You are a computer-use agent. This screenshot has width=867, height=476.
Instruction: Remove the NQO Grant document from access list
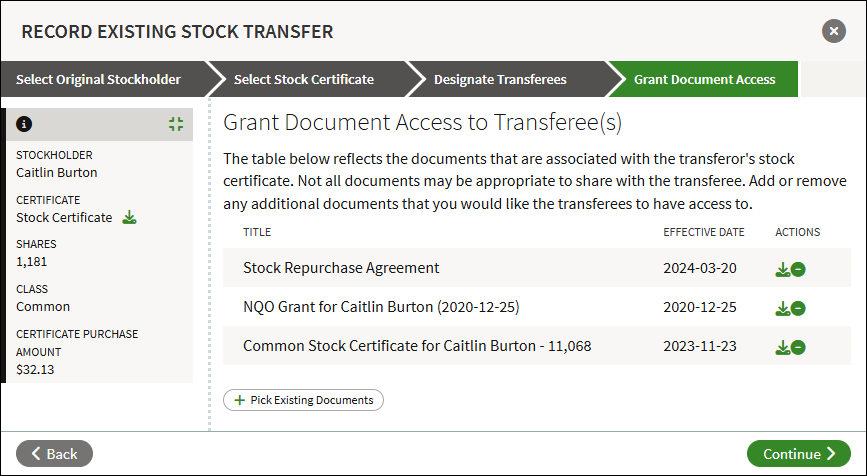(798, 308)
